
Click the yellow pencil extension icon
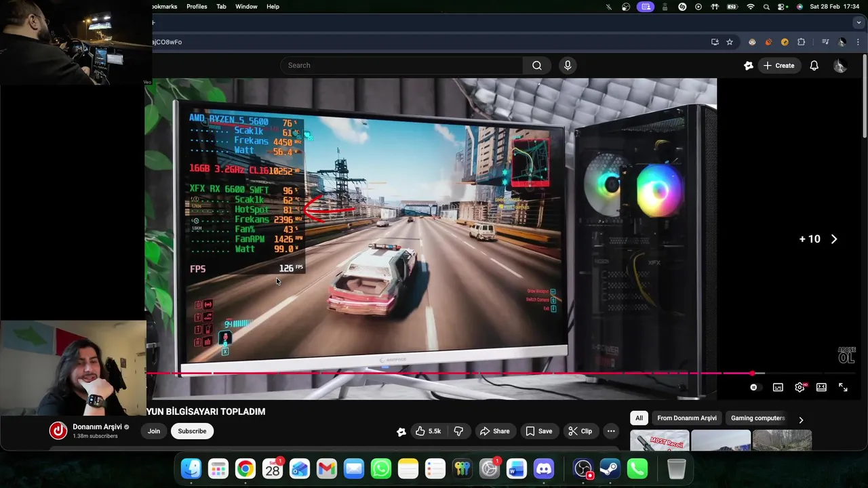(785, 42)
